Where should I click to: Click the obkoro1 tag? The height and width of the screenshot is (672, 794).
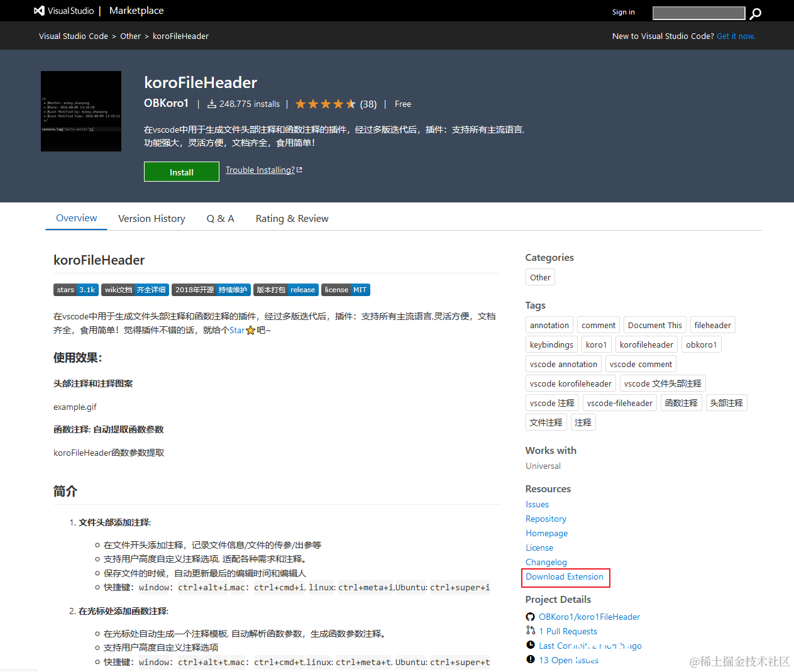(702, 344)
